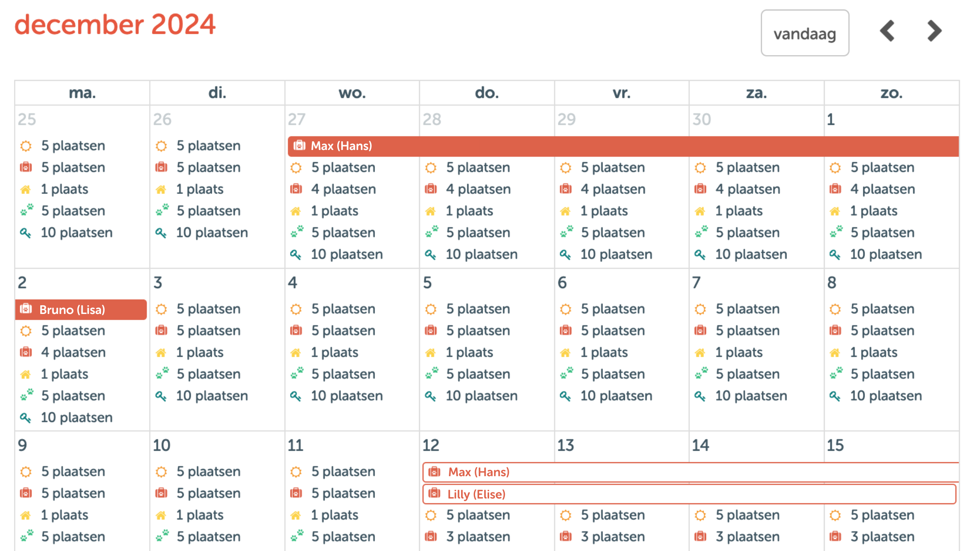Click the sun icon on December 15
This screenshot has height=551, width=980.
point(835,516)
